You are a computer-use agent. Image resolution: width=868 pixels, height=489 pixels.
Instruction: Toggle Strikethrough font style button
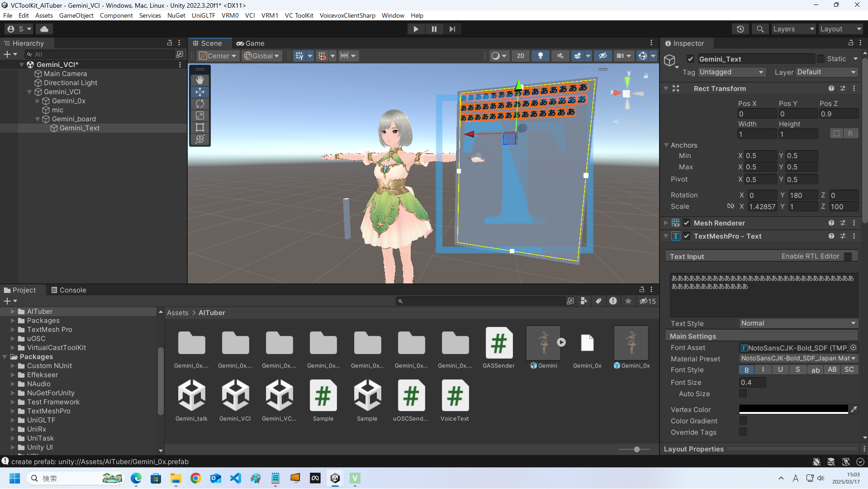pyautogui.click(x=797, y=370)
